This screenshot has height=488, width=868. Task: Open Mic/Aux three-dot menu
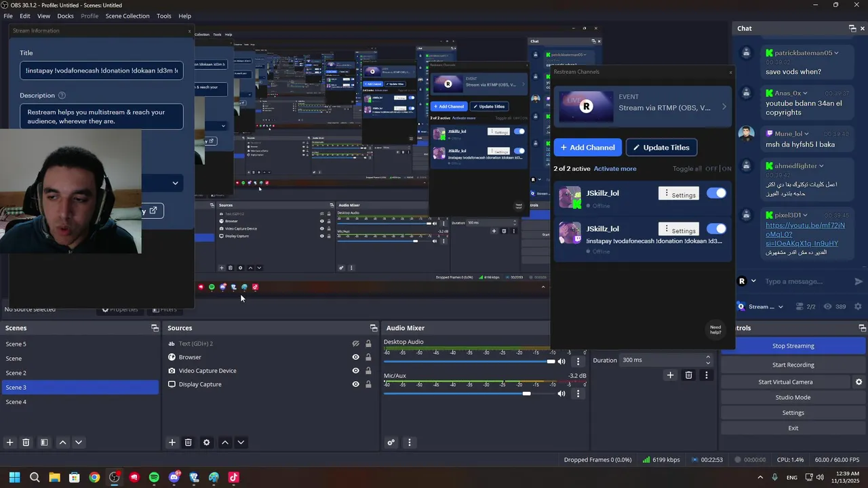coord(578,394)
